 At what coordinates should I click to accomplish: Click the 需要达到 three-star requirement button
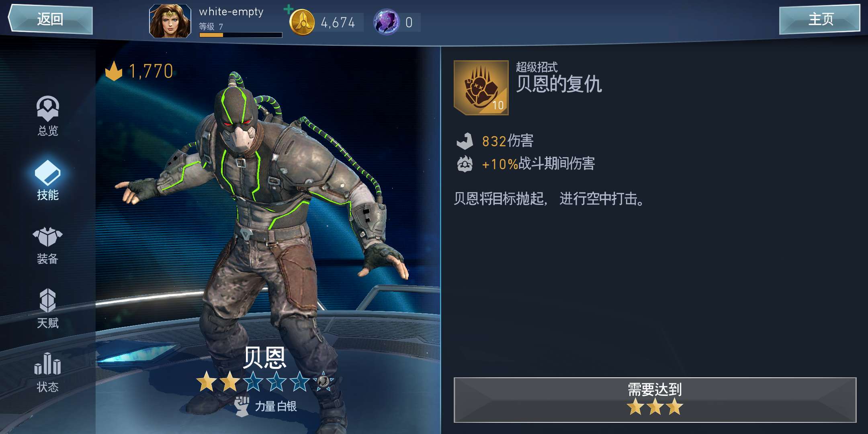coord(655,400)
